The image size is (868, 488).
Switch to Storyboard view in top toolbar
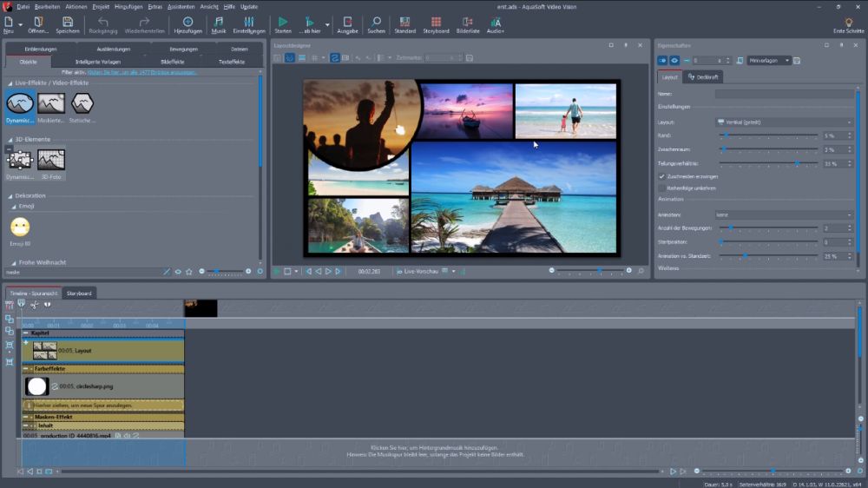(x=436, y=22)
